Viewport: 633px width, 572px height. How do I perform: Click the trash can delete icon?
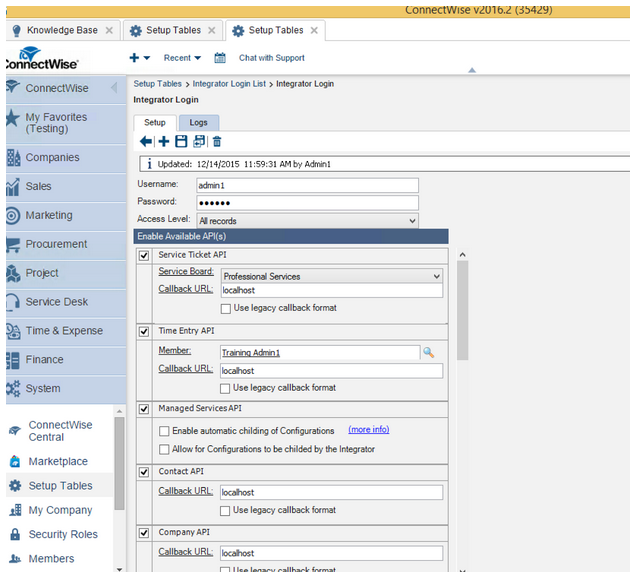217,141
